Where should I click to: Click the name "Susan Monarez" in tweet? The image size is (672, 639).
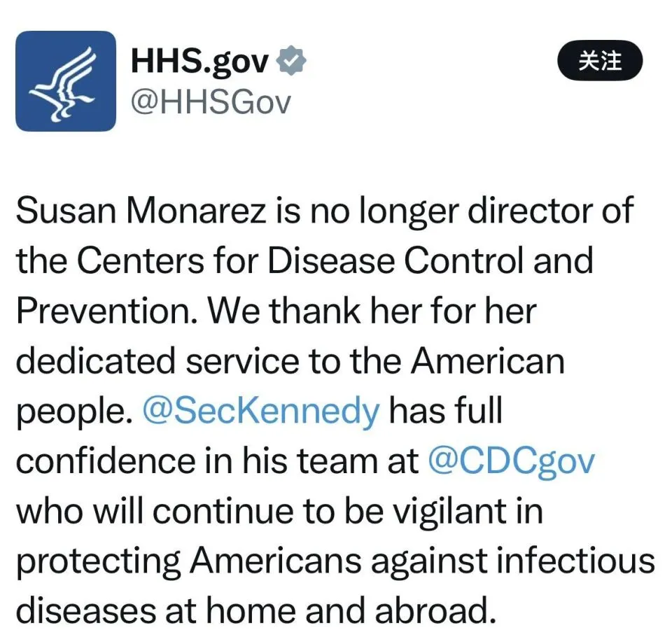tap(141, 211)
